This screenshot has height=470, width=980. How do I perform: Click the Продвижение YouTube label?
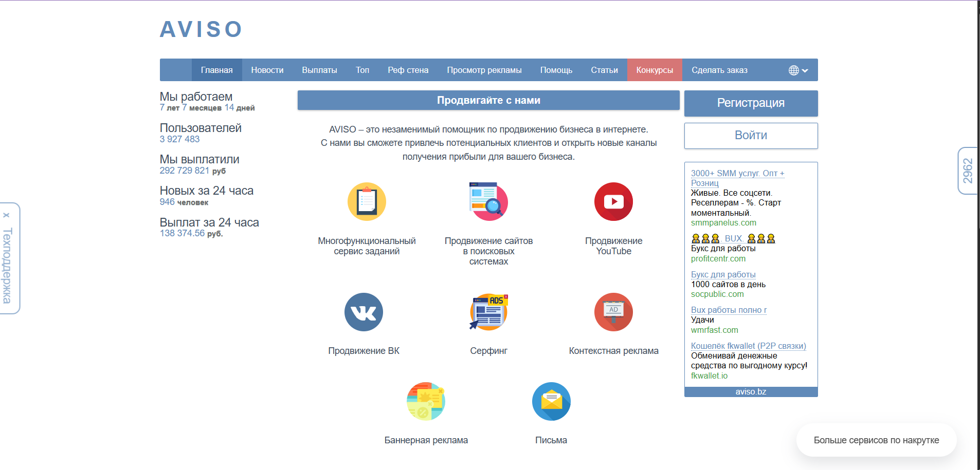[613, 246]
